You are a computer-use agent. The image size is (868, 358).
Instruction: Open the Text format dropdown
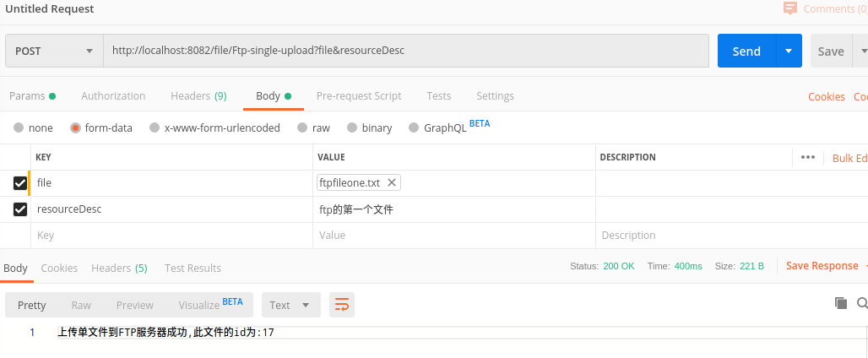click(x=290, y=305)
